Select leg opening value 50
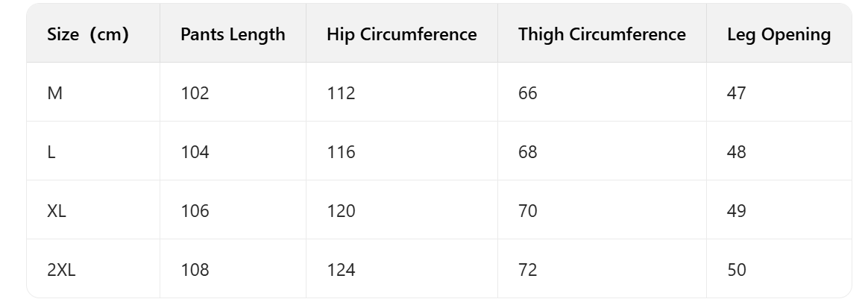868x302 pixels. (x=737, y=270)
